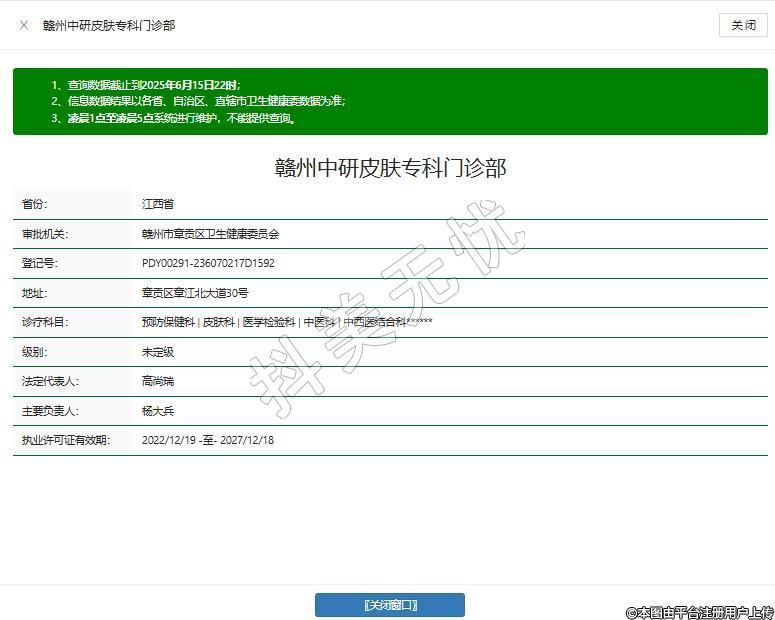Screen dimensions: 775x620
Task: Select the address value 章贡区章江北大道30号
Action: tap(195, 293)
